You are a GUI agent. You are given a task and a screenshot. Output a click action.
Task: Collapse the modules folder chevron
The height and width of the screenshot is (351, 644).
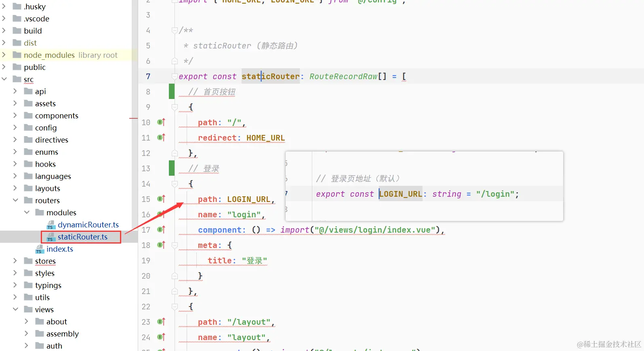click(x=27, y=212)
